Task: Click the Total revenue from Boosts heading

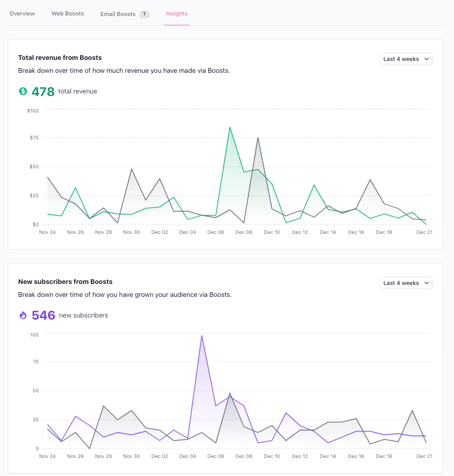Action: pyautogui.click(x=60, y=58)
